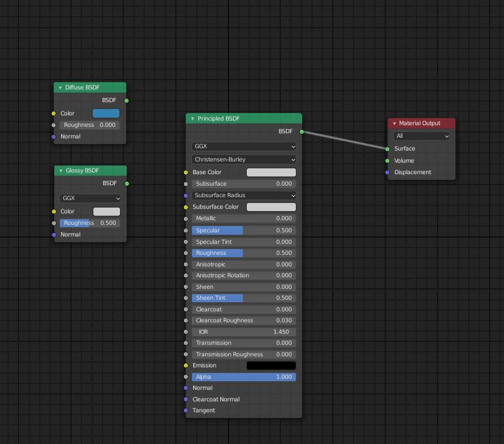Viewport: 504px width, 444px height.
Task: Click the Emission input socket
Action: pos(186,366)
